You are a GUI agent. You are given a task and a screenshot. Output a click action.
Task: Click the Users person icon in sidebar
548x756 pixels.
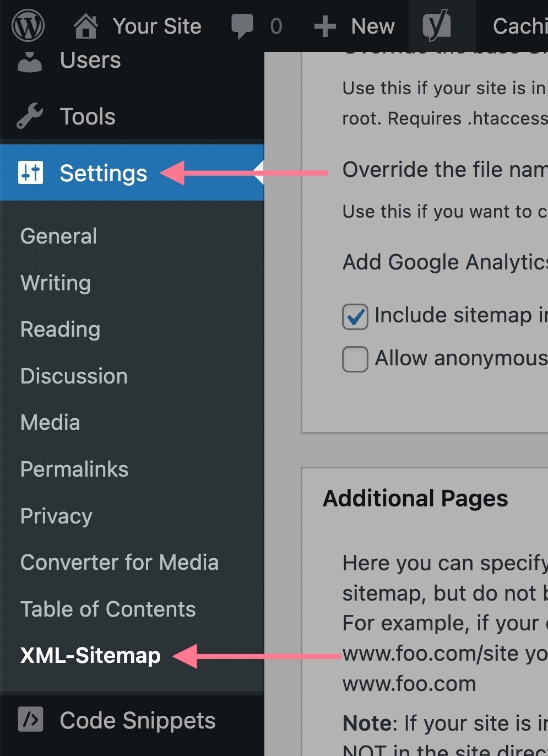(x=29, y=61)
